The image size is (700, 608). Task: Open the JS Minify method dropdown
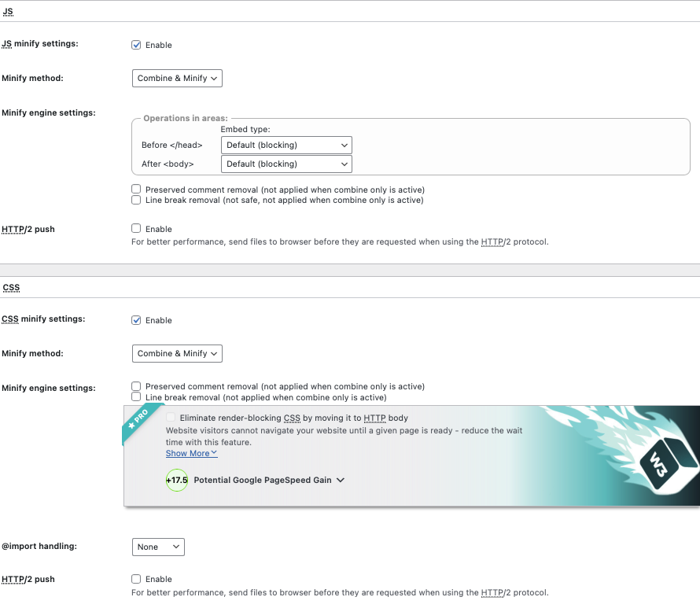(x=177, y=78)
